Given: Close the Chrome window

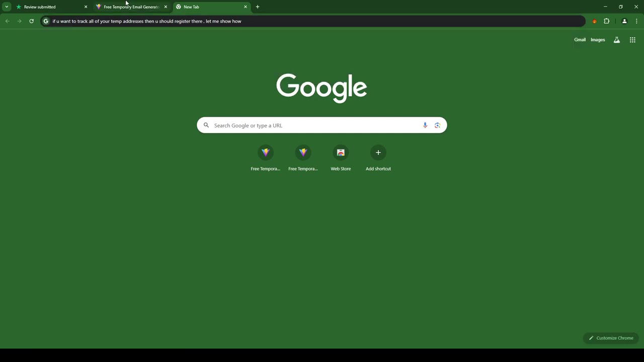Looking at the screenshot, I should [636, 7].
